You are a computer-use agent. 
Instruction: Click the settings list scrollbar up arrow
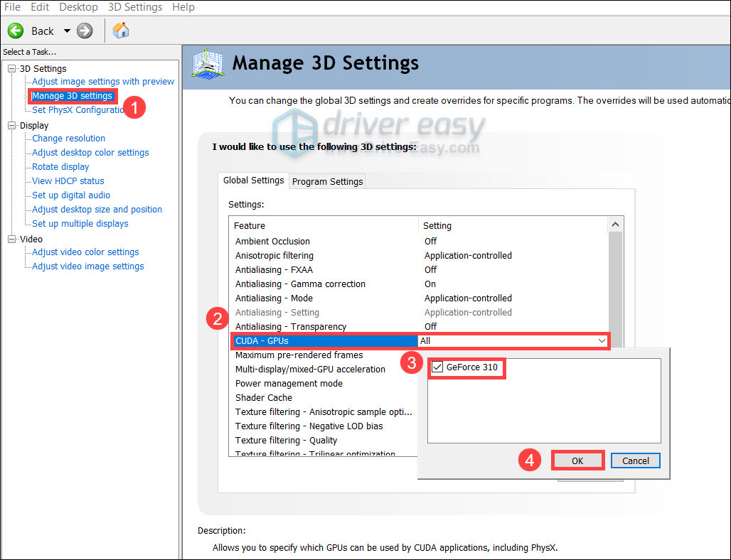click(x=615, y=223)
